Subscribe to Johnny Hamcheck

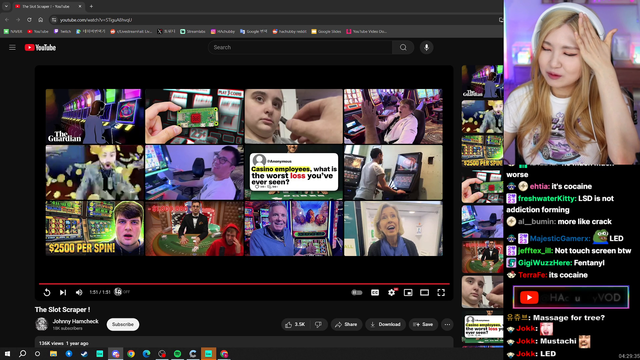point(123,324)
